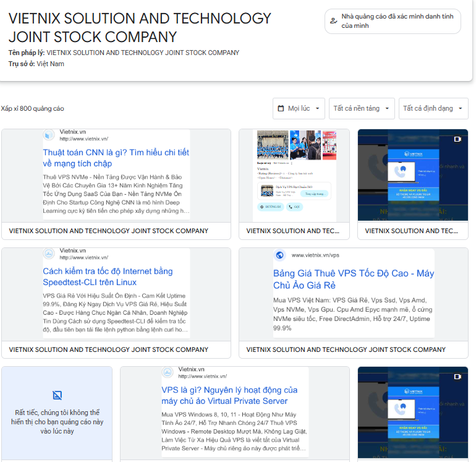Click the calendar icon in the Mọi lúc filter
The image size is (476, 462).
coord(281,108)
